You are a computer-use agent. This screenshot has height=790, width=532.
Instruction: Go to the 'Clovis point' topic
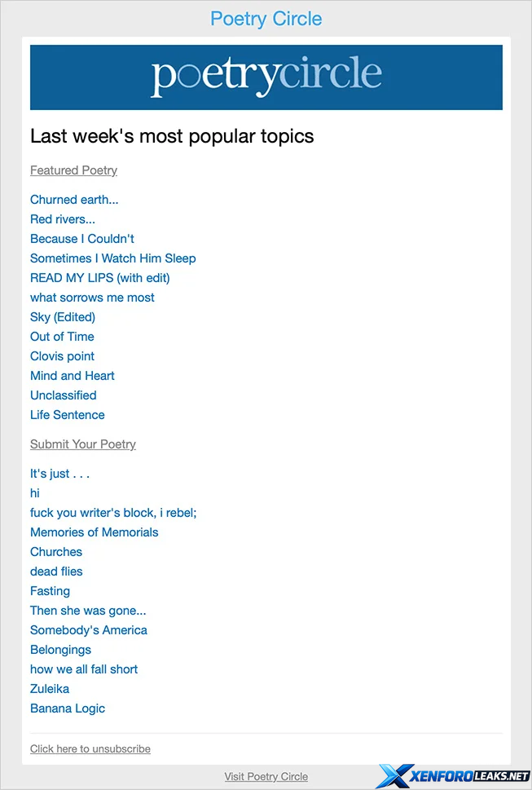point(62,356)
